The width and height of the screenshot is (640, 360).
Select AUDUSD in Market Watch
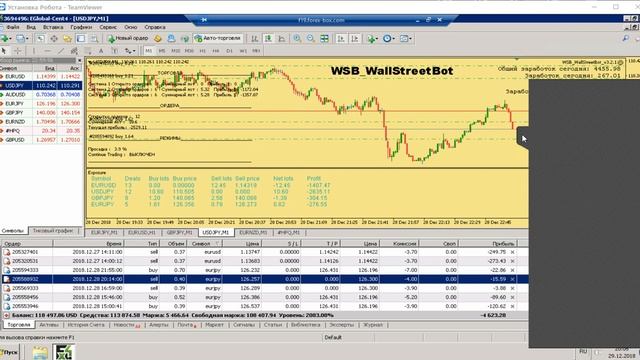pyautogui.click(x=41, y=94)
